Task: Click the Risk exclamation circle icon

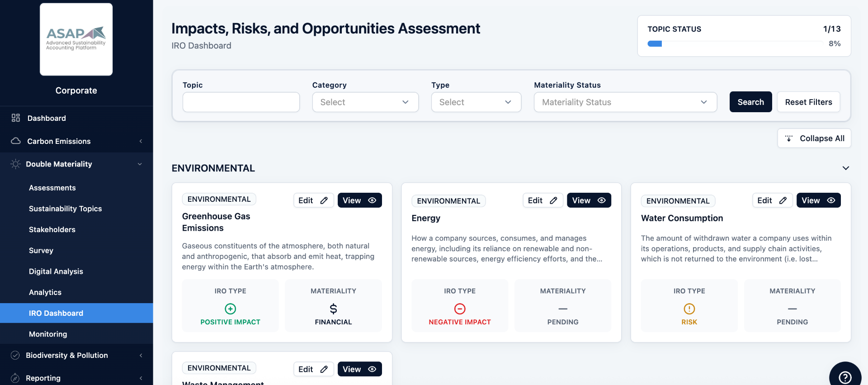Action: (689, 309)
